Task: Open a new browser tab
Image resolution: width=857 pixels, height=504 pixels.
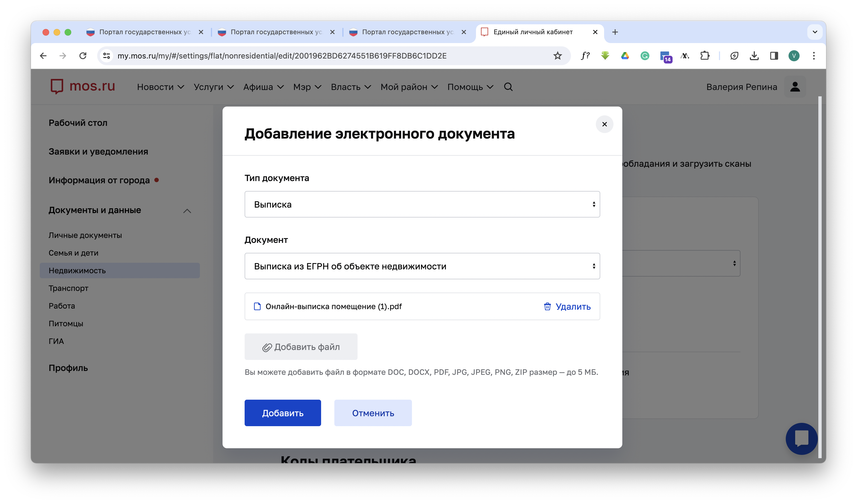Action: (615, 32)
